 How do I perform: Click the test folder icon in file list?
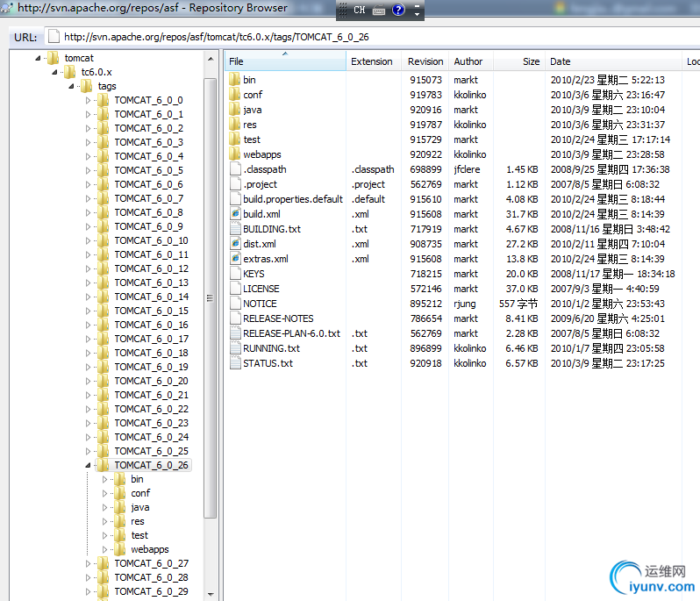235,140
